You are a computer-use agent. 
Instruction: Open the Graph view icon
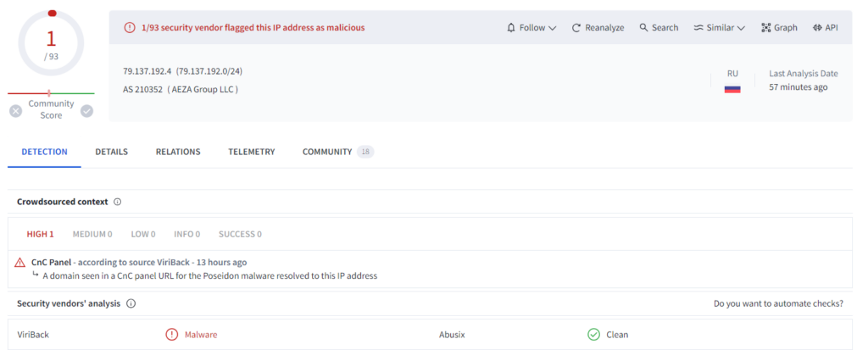[x=765, y=28]
